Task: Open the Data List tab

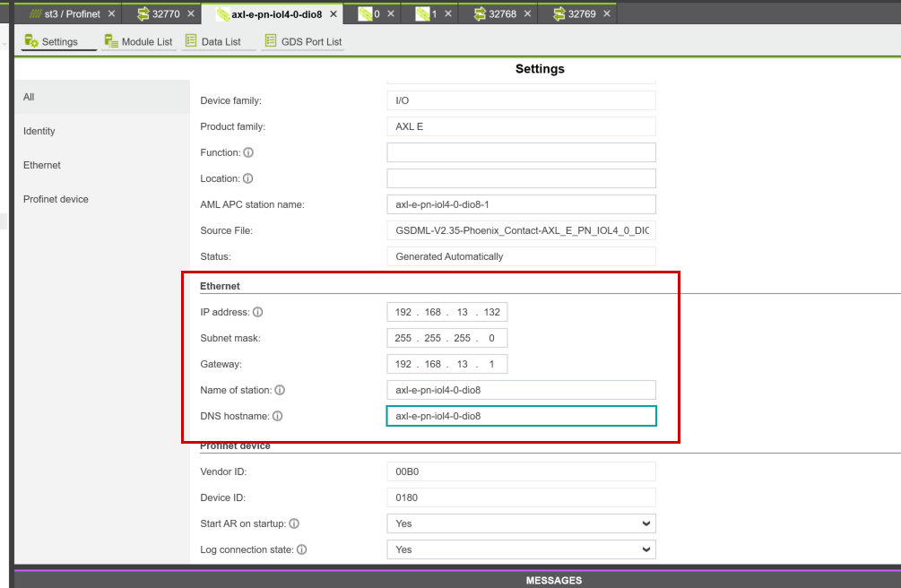Action: coord(212,41)
